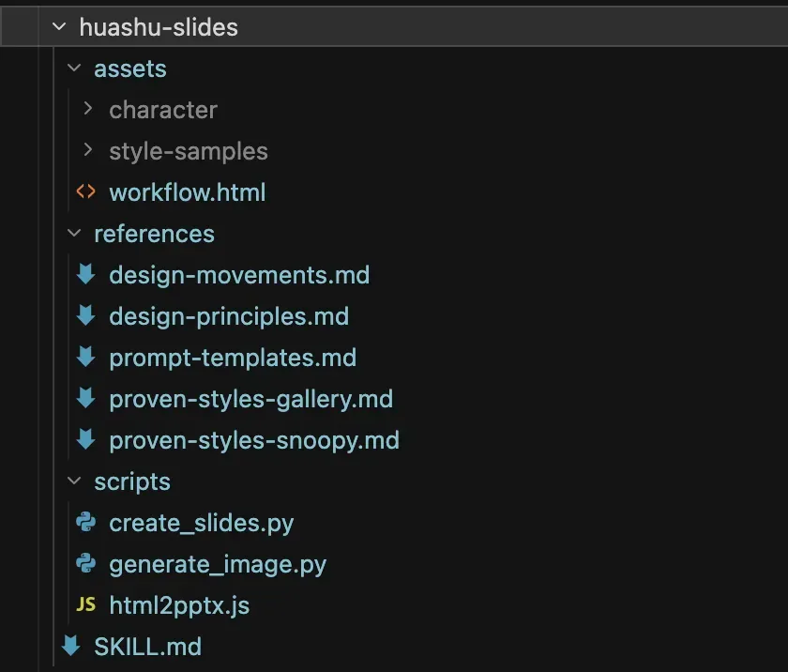Collapse the huashu-slides root folder
Screen dimensions: 788x672
pyautogui.click(x=59, y=27)
